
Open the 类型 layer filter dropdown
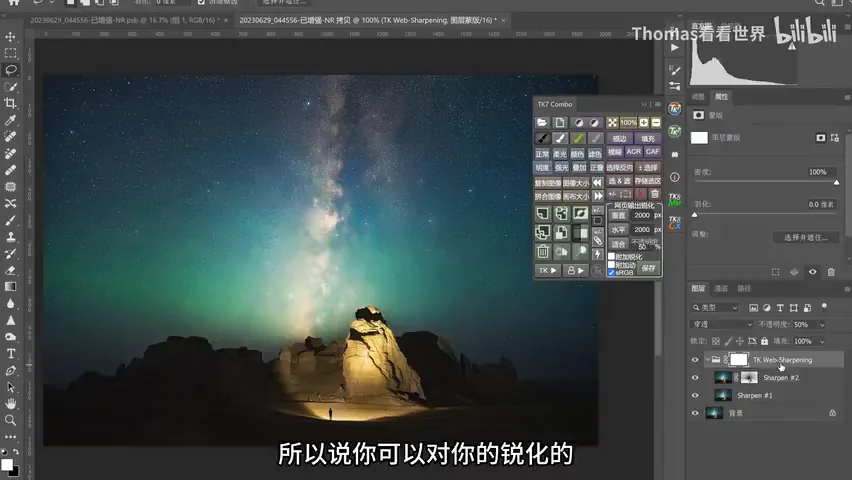point(715,308)
